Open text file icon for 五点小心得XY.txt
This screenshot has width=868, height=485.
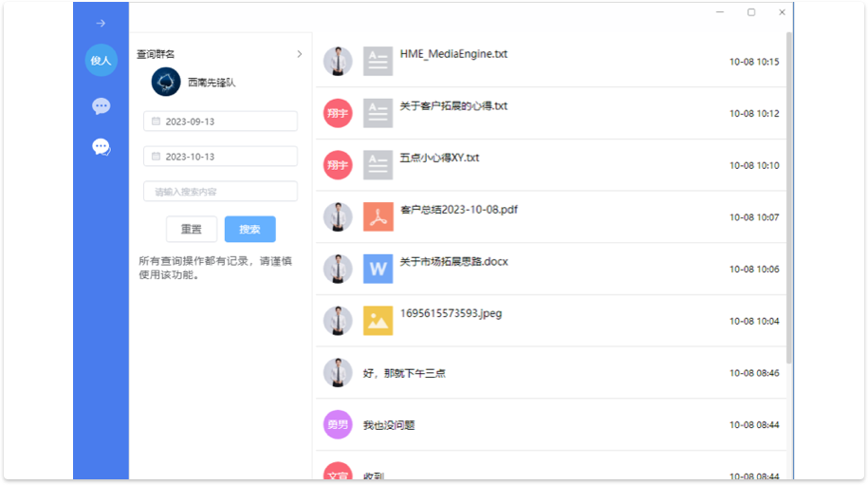coord(378,165)
